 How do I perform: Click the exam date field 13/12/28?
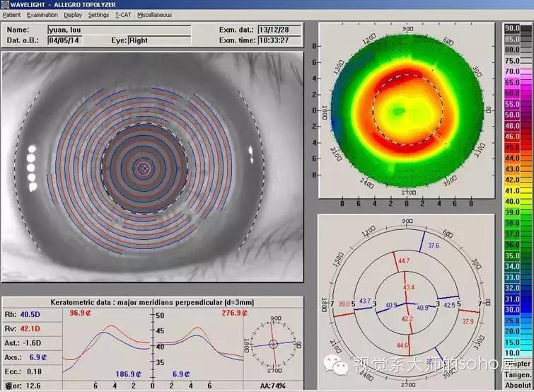(x=279, y=30)
